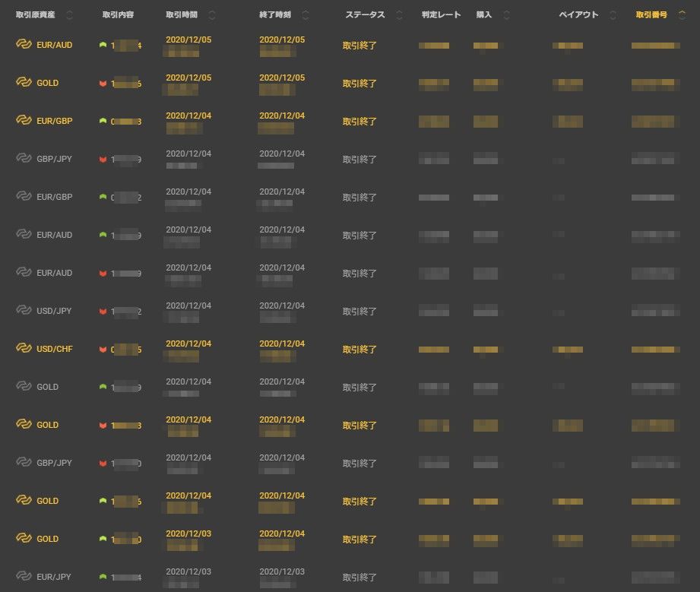The height and width of the screenshot is (592, 700).
Task: Click the gray GOLD row's asset icon
Action: pyautogui.click(x=24, y=387)
